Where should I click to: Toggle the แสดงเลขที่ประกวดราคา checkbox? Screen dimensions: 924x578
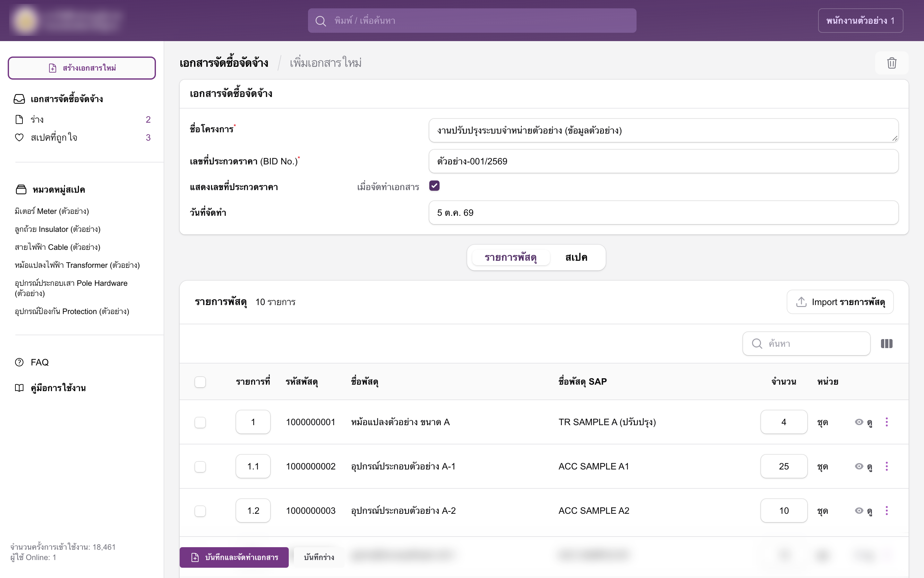[x=434, y=186]
